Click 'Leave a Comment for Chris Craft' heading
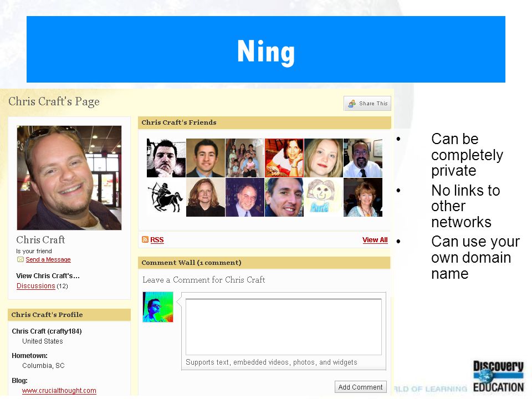 [x=203, y=279]
